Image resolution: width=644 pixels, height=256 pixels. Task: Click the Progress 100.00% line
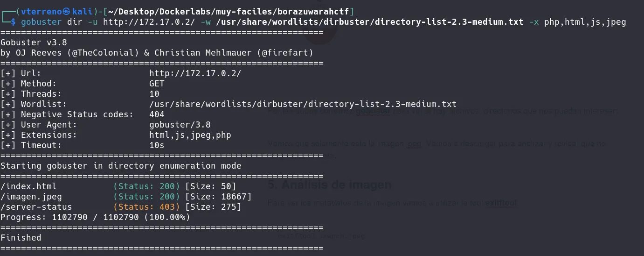[x=95, y=217]
